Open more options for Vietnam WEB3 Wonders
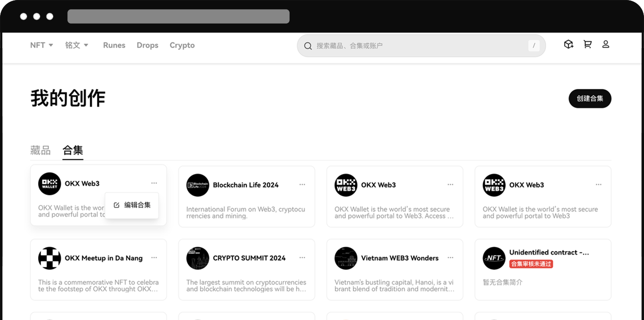Screen dimensions: 644x320 tap(450, 257)
